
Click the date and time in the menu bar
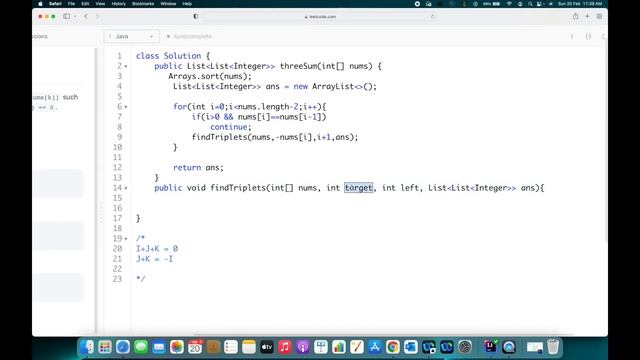coord(580,4)
